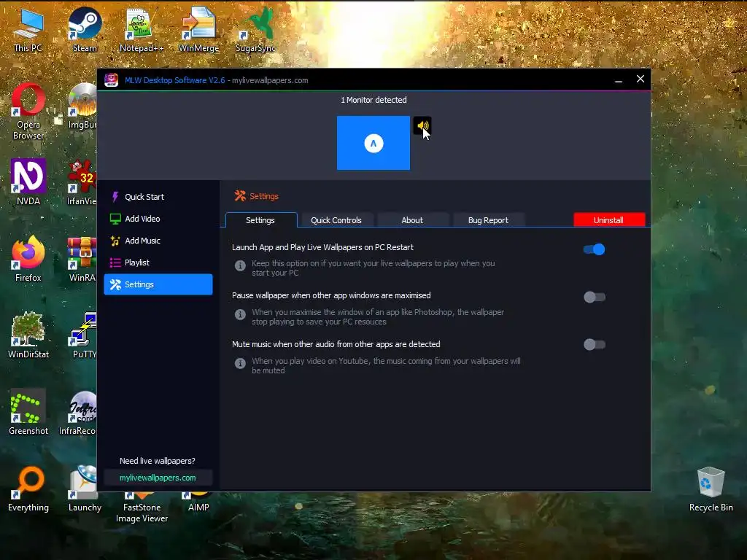Click 'Need live wallpapers?' text

pos(158,461)
